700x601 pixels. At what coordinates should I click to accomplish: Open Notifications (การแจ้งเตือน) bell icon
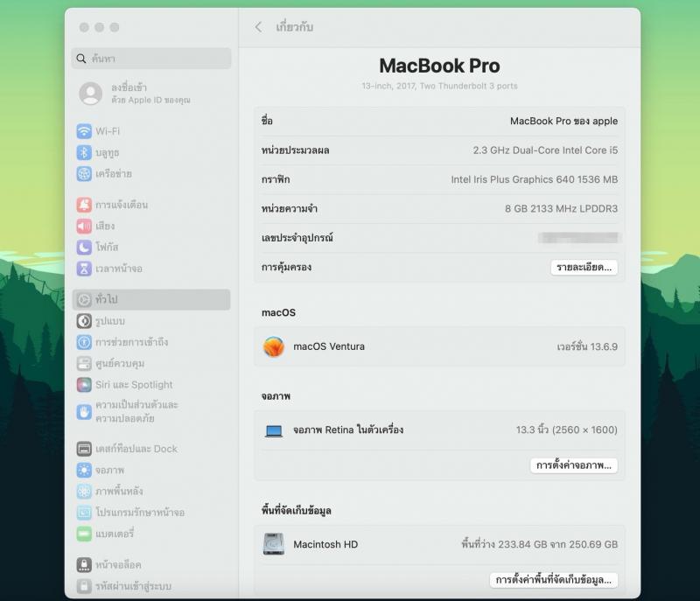[x=84, y=205]
